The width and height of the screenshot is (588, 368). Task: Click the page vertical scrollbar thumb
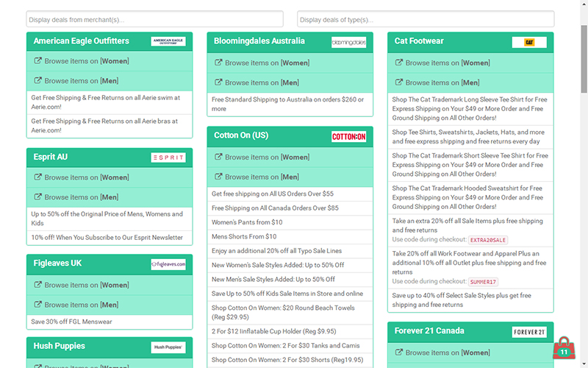(x=584, y=59)
